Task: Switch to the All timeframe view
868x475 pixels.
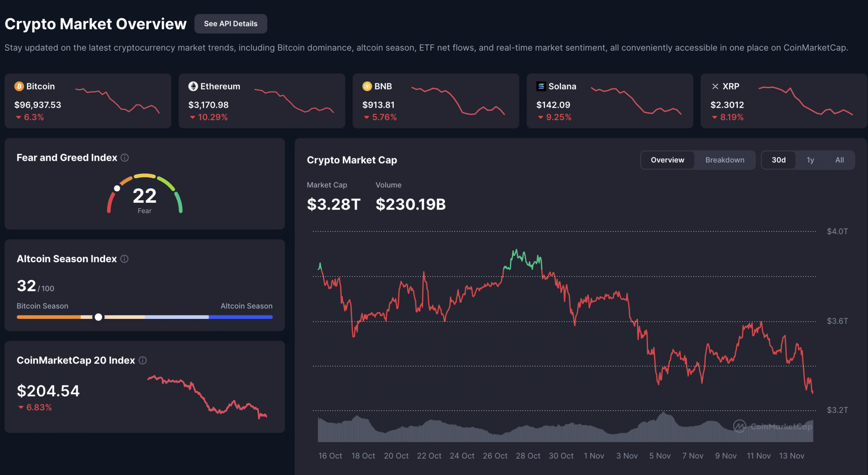Action: tap(840, 160)
